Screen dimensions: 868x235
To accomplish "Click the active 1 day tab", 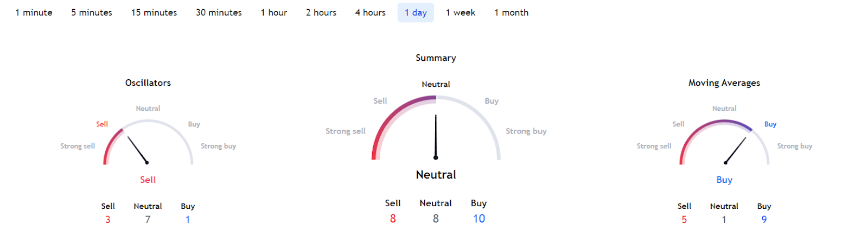I will point(416,12).
